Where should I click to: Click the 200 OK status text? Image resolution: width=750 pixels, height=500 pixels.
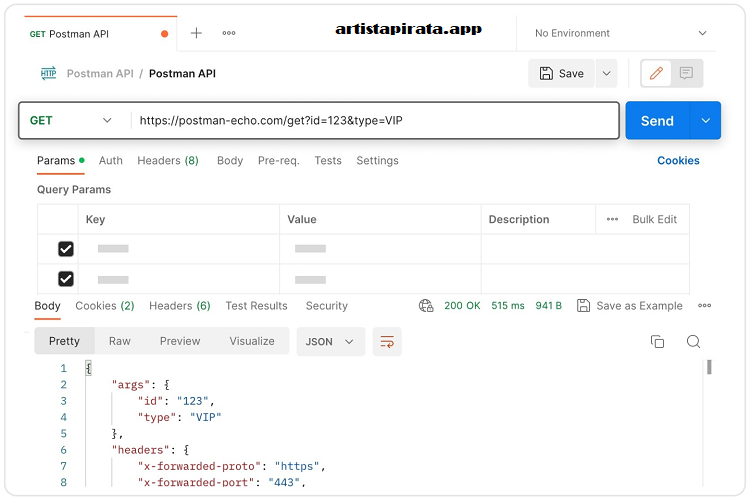pos(462,305)
